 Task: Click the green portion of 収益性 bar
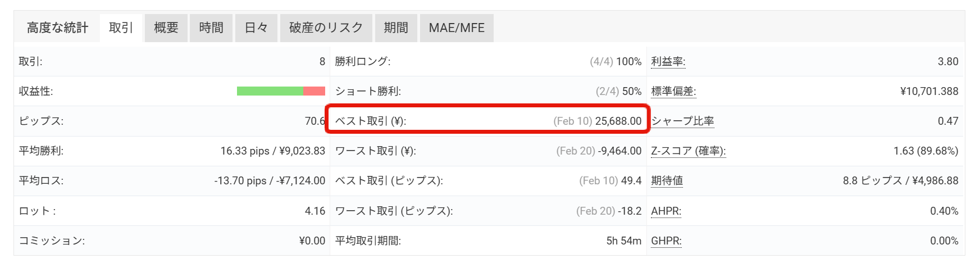point(270,91)
